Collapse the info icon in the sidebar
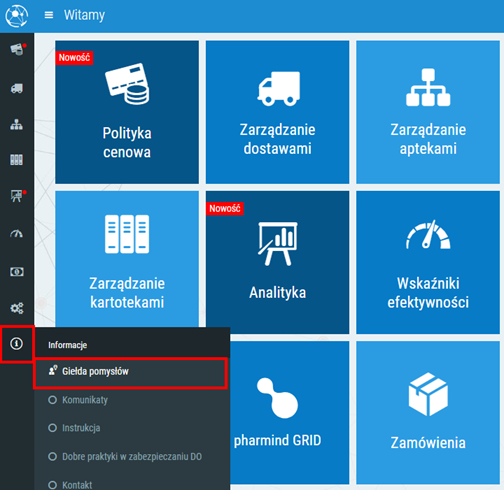Image resolution: width=504 pixels, height=490 pixels. click(17, 343)
